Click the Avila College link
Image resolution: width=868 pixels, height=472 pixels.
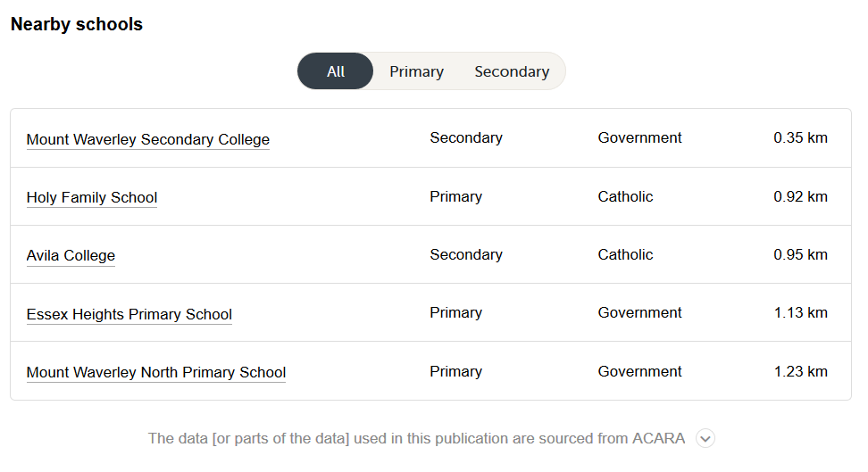[x=71, y=255]
